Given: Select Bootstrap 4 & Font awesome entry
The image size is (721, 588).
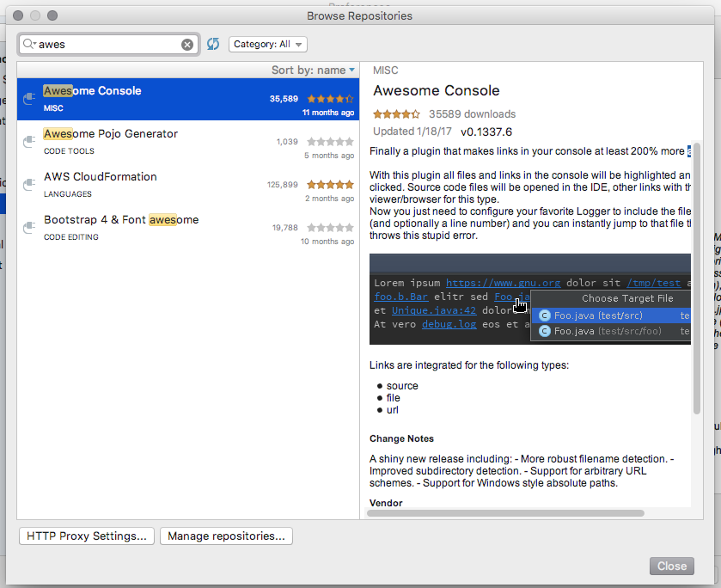Looking at the screenshot, I should click(121, 220).
